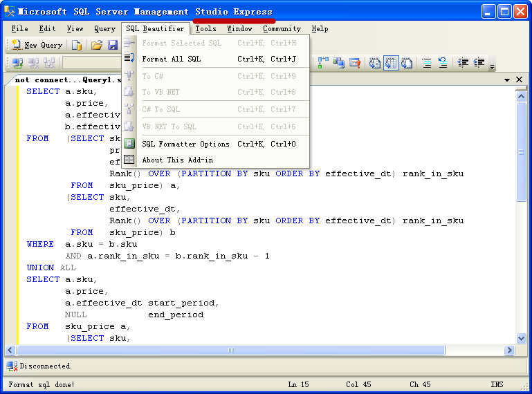
Task: Open the available databases combo box
Action: (91, 63)
